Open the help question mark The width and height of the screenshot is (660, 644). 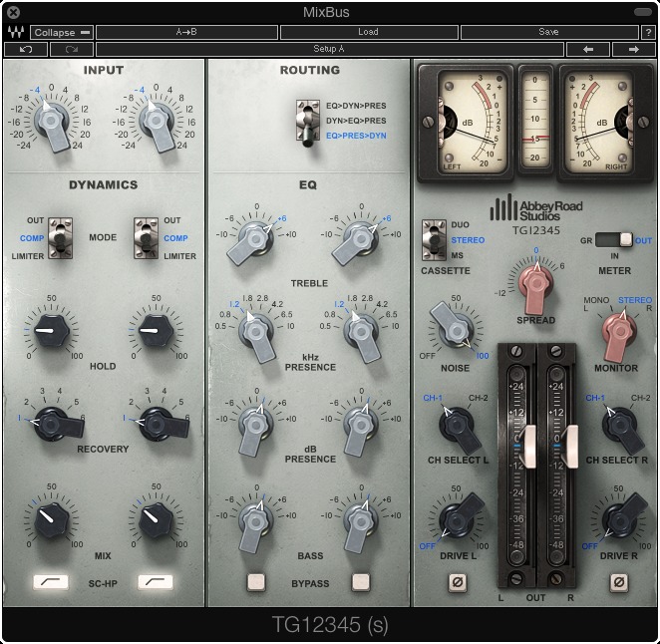click(648, 33)
